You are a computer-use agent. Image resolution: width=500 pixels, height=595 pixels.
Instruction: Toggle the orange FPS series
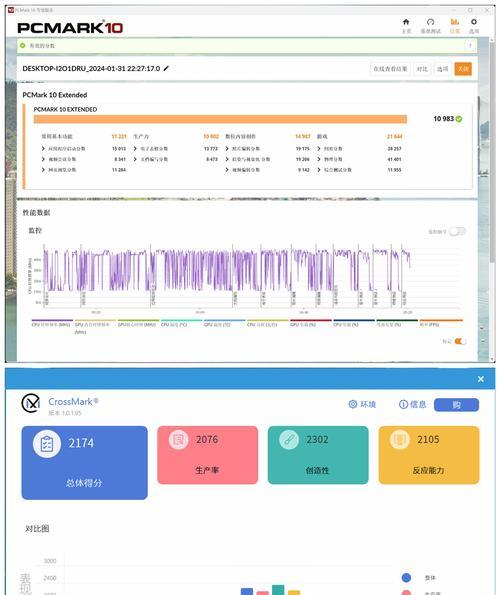(441, 323)
